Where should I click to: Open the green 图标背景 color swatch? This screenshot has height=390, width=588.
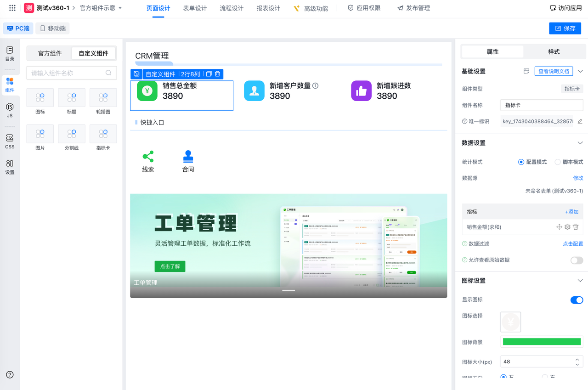542,342
